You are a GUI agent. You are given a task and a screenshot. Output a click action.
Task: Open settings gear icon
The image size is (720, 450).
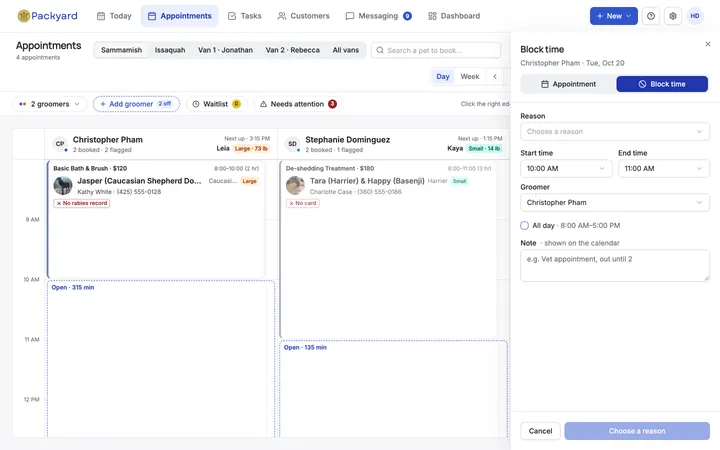(x=673, y=16)
